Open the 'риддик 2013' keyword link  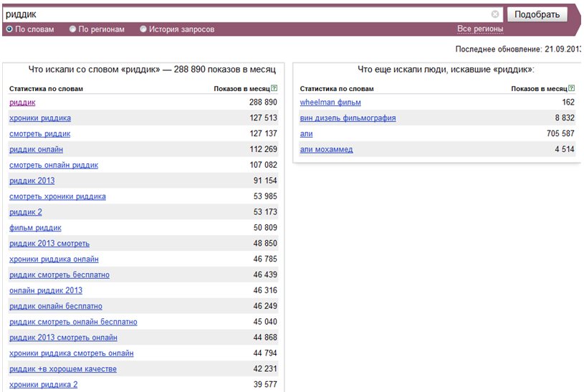(32, 181)
